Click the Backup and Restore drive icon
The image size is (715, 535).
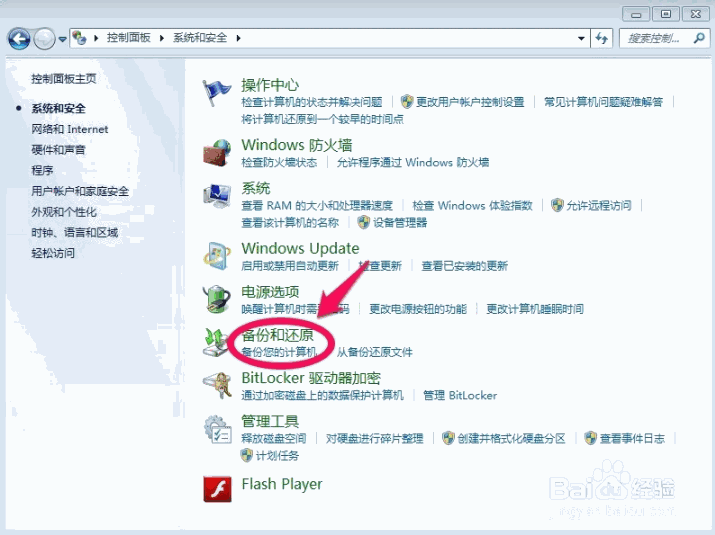point(216,343)
